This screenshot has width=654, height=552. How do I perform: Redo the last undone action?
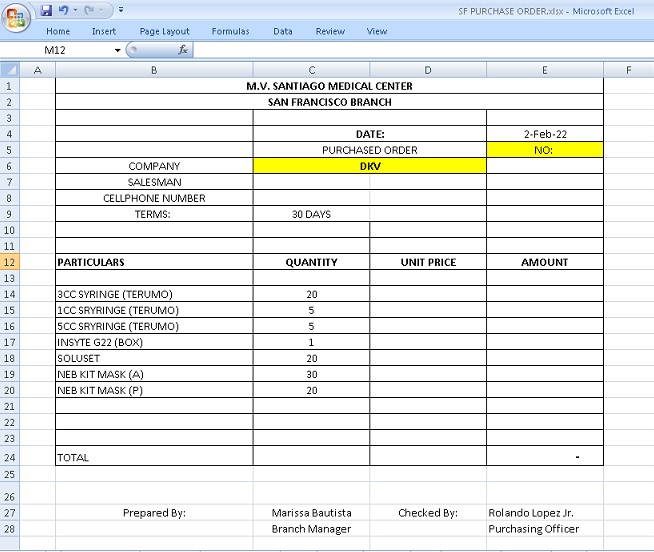coord(89,10)
